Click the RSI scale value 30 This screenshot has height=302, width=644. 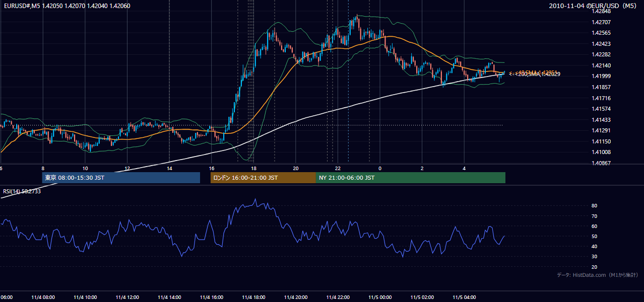pyautogui.click(x=595, y=257)
